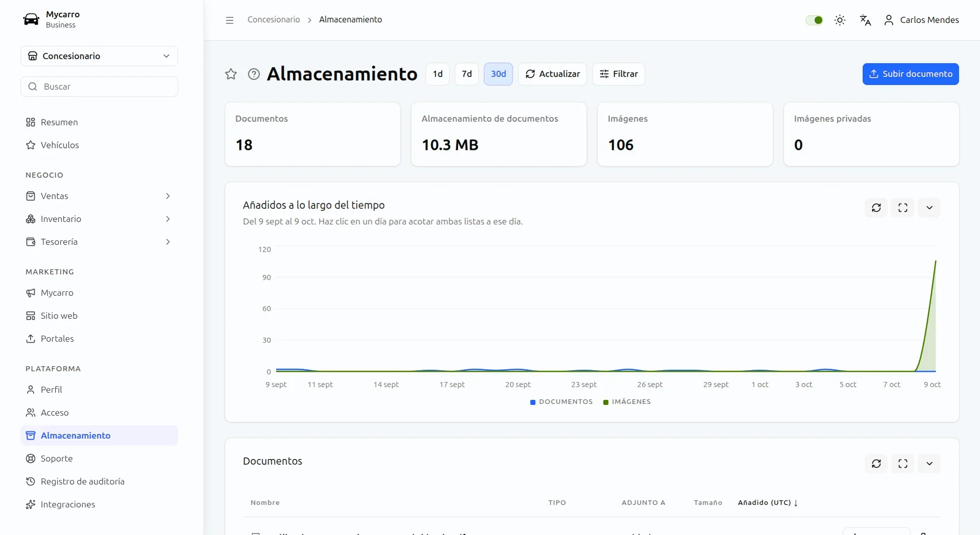
Task: Go to Resumen in sidebar
Action: coord(99,122)
